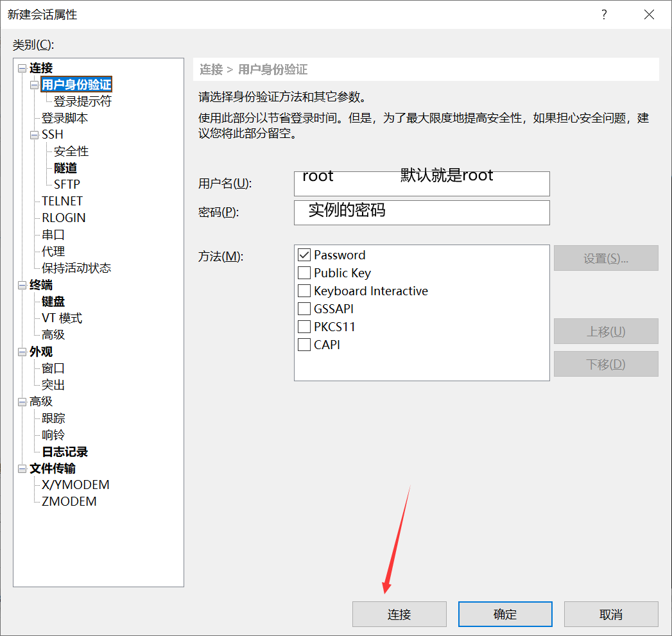Open 安全性 under SSH

(x=71, y=151)
